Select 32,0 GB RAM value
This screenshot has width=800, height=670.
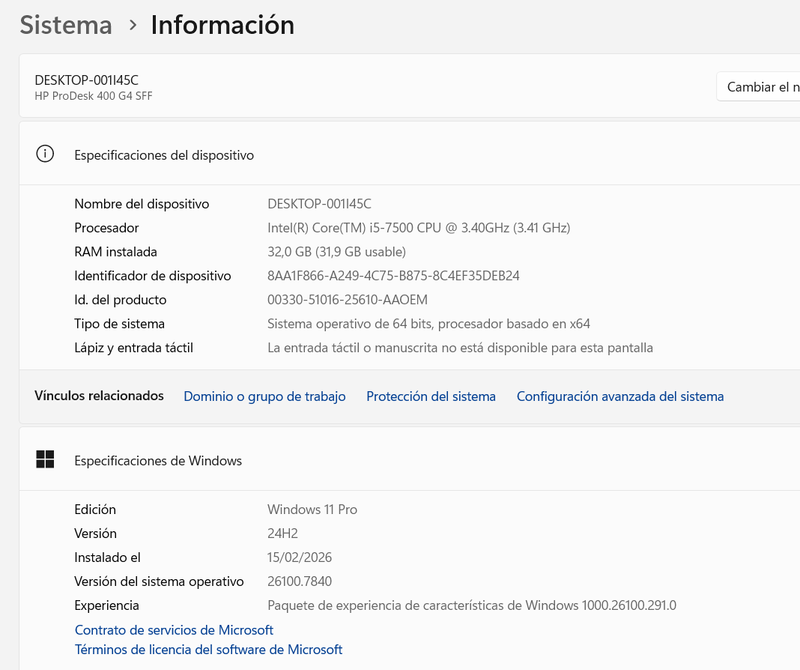coord(337,252)
